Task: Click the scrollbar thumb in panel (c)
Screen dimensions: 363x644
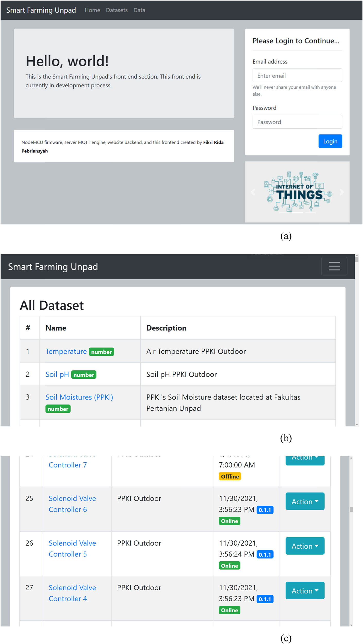Action: coord(351,510)
